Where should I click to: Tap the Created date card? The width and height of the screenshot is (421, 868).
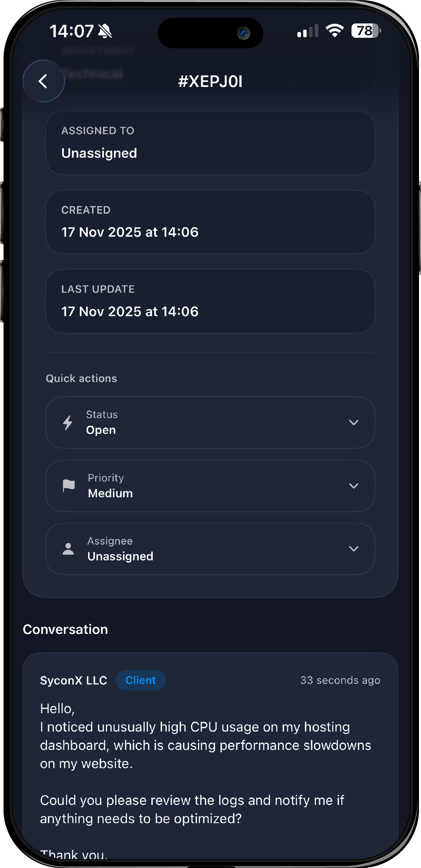click(x=210, y=222)
